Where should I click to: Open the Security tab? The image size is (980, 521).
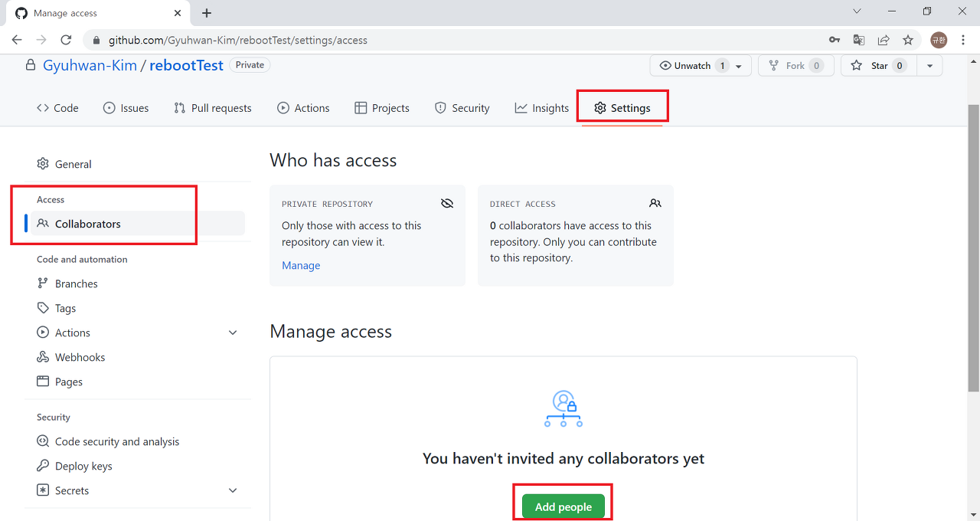(x=462, y=108)
